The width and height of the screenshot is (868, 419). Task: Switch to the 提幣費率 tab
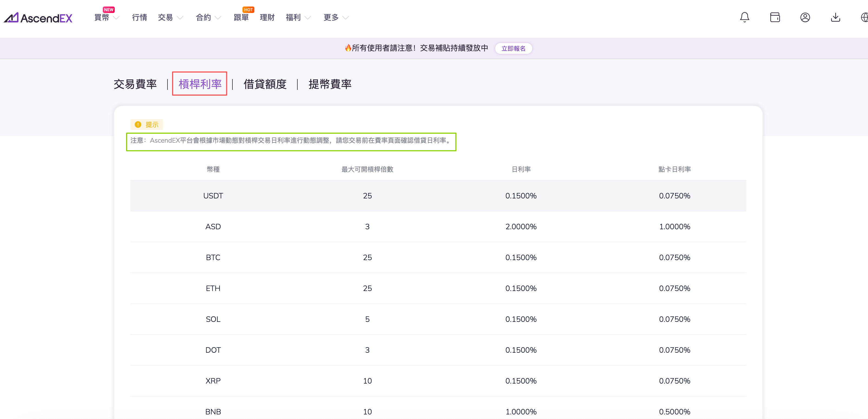330,84
